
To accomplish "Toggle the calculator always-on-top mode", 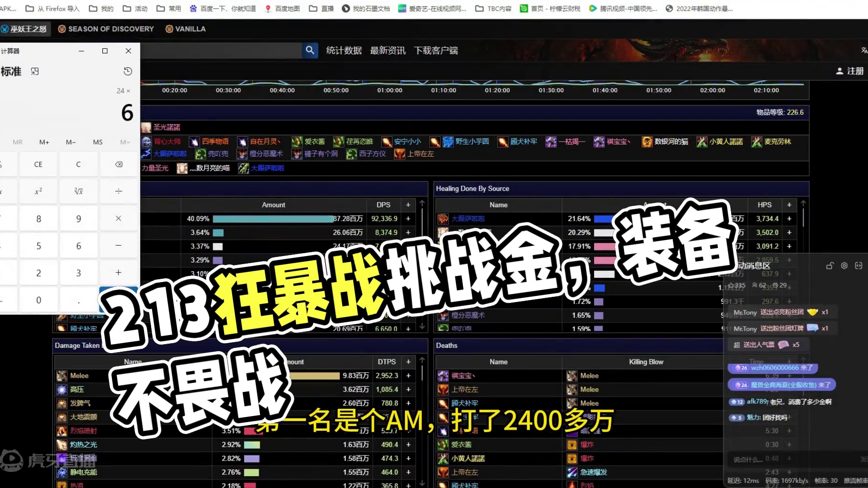I will tap(35, 71).
